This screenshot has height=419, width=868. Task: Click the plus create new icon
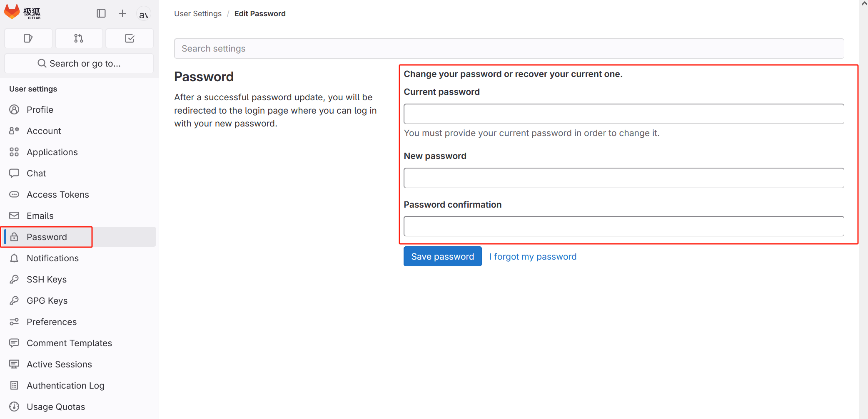[x=122, y=13]
